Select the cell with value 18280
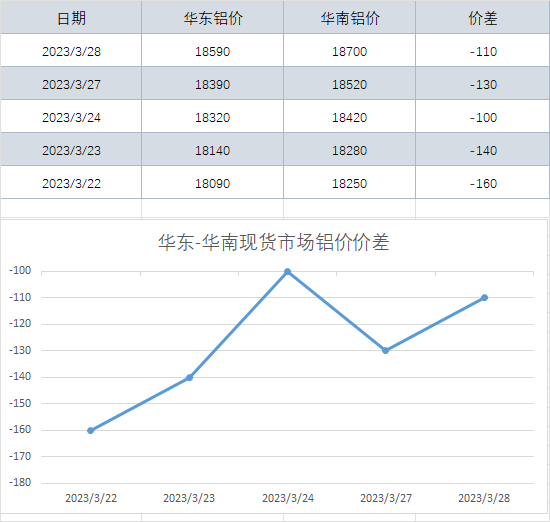 pos(349,150)
